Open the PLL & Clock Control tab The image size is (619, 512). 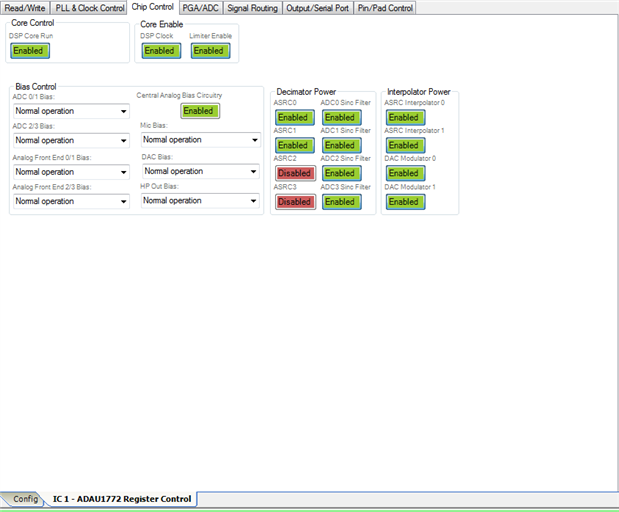(x=90, y=8)
